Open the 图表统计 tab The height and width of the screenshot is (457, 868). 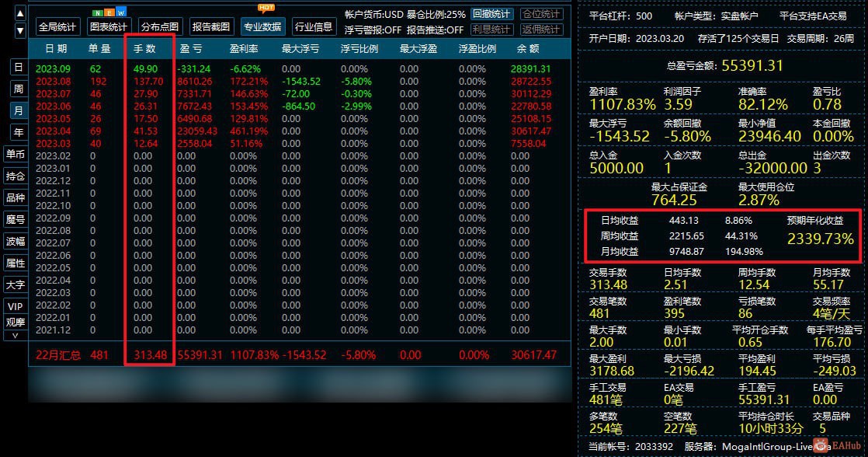109,26
